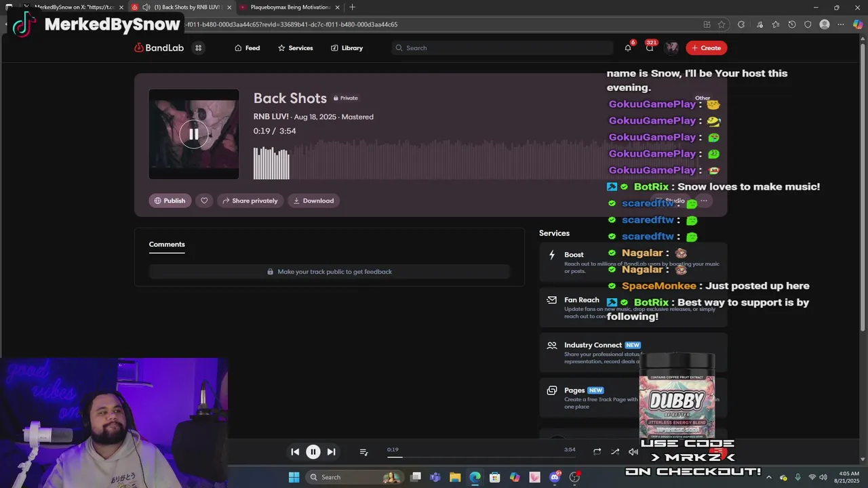Open Microsoft Store from taskbar

(494, 477)
